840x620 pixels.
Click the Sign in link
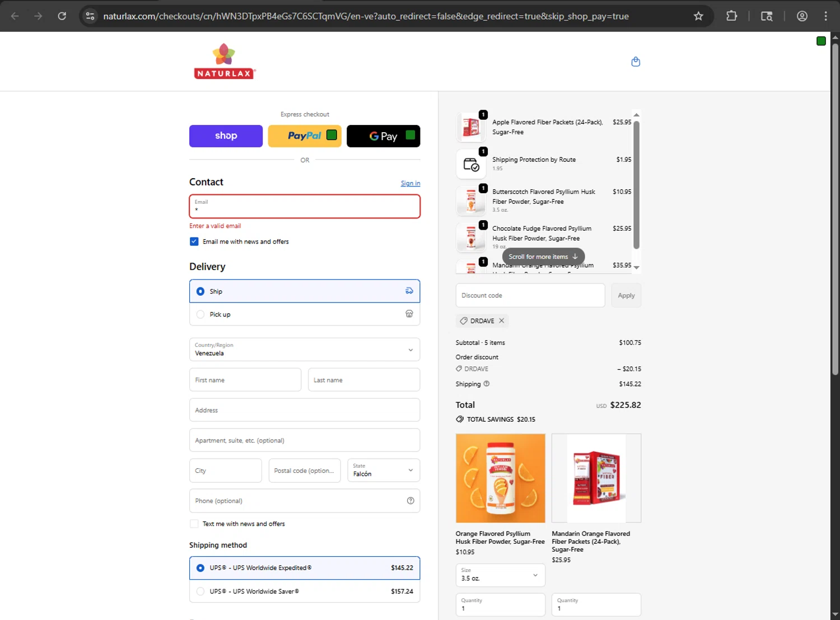(x=410, y=183)
